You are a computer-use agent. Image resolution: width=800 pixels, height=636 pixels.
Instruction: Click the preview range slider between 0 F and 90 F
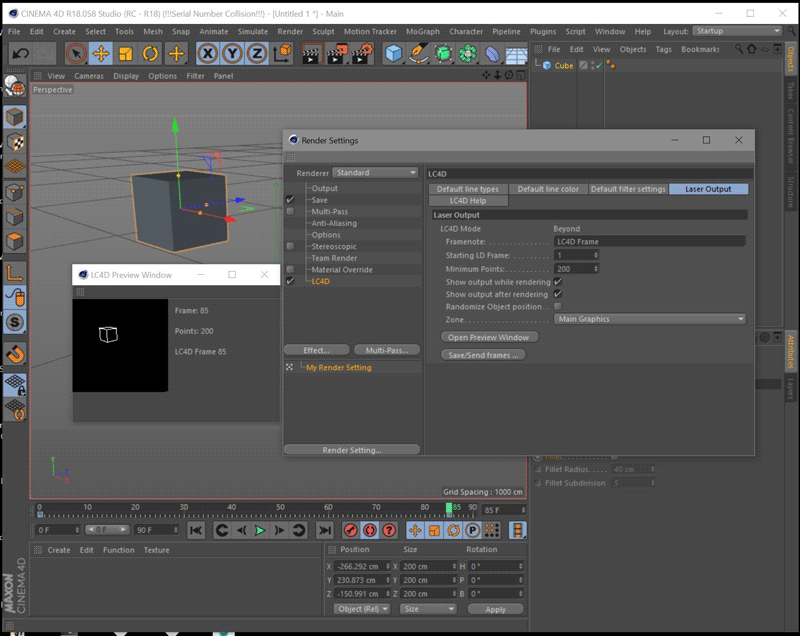[107, 530]
